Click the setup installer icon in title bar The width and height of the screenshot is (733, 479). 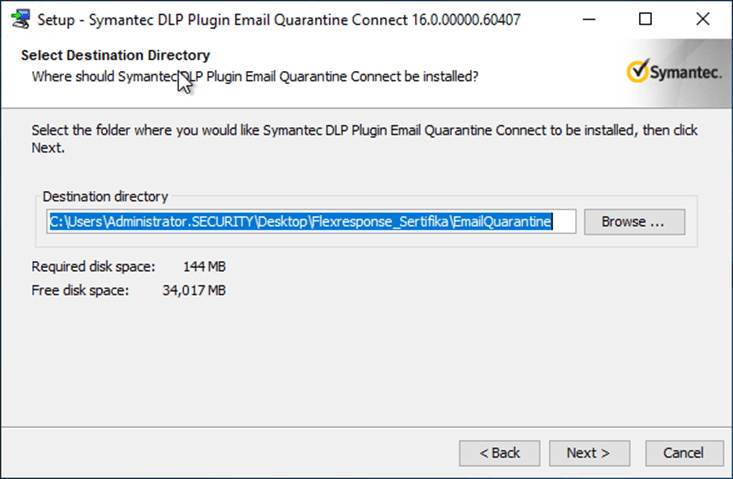[17, 19]
